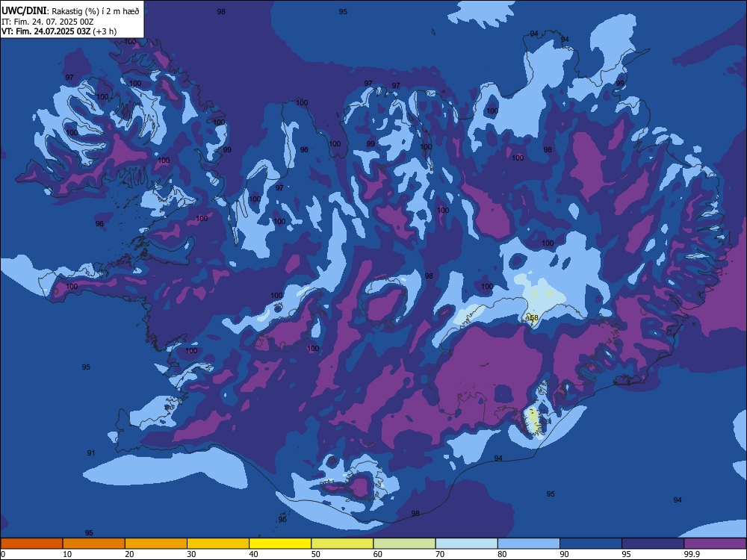The image size is (747, 560).
Task: Select the amber 20–30 legend swatch
Action: pos(156,544)
